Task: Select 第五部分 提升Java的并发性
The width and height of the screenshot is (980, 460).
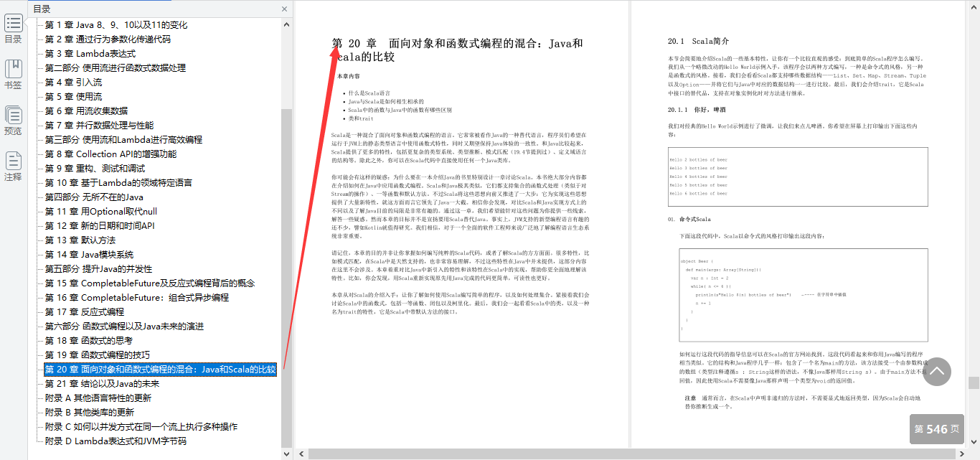Action: 99,268
